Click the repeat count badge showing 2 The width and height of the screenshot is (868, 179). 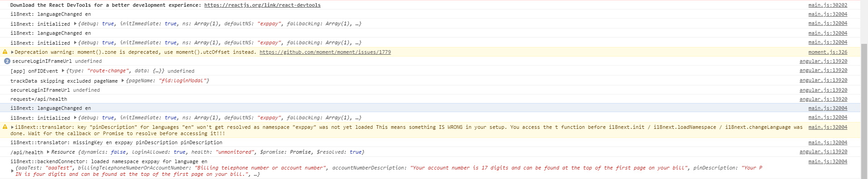click(x=7, y=61)
